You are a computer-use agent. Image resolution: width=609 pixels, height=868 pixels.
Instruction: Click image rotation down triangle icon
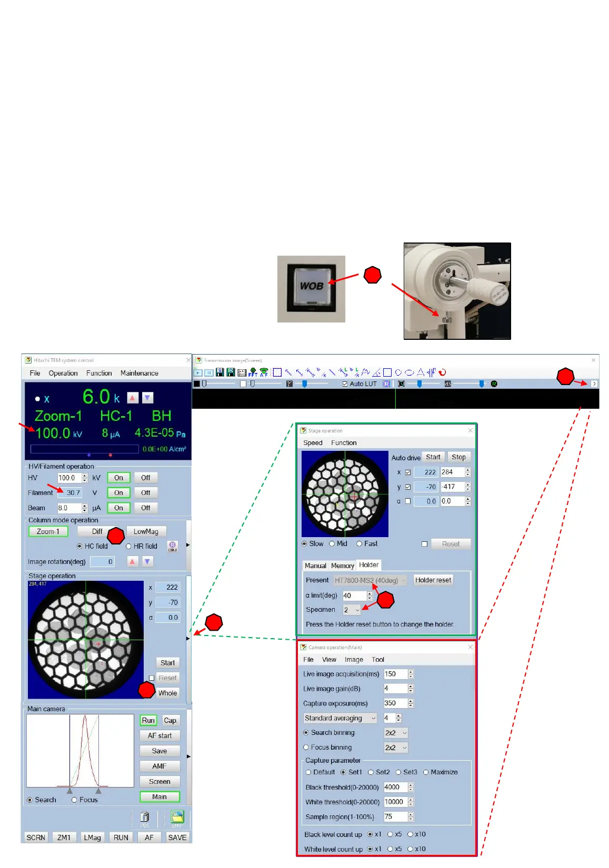[x=147, y=561]
